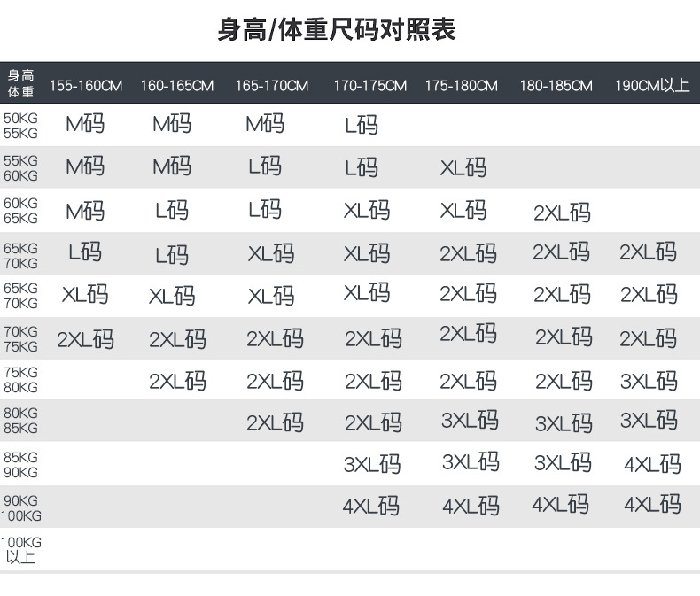Click 2XL码 under 155-160CM column
700x596 pixels.
tap(85, 338)
